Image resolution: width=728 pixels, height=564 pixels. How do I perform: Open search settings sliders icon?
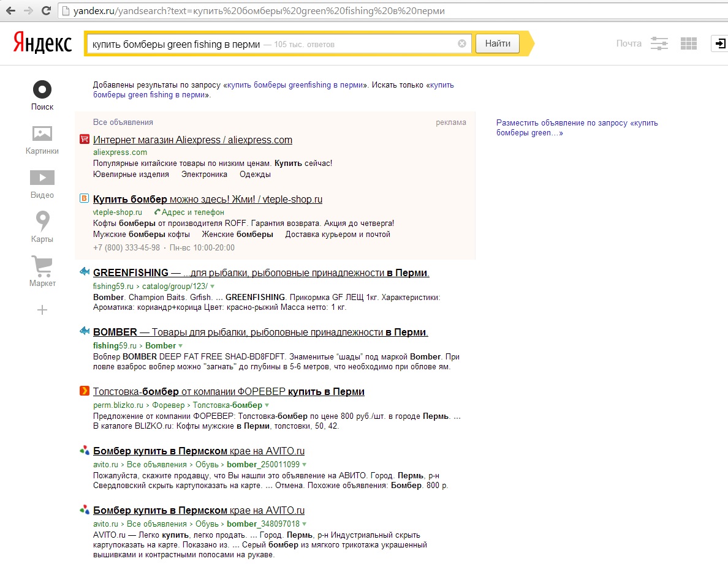pyautogui.click(x=659, y=43)
